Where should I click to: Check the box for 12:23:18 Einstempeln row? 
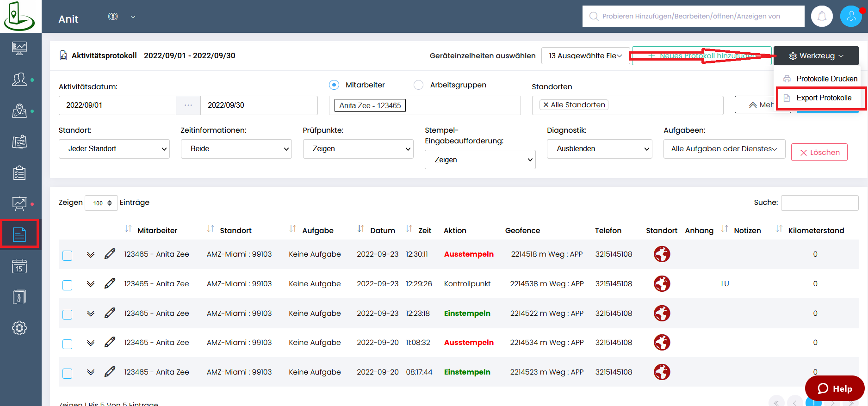click(x=68, y=314)
